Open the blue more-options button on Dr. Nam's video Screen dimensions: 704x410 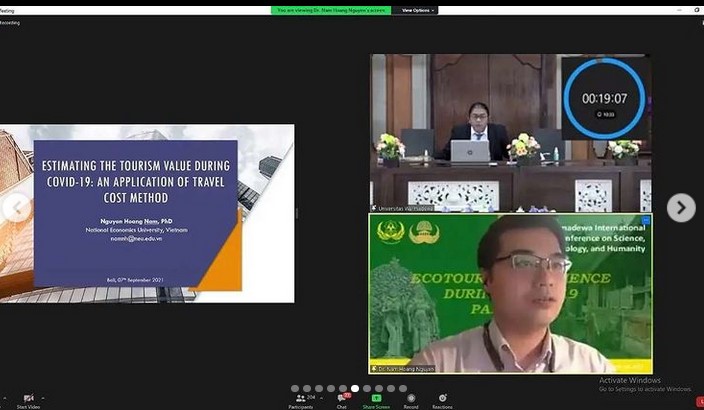[x=646, y=220]
